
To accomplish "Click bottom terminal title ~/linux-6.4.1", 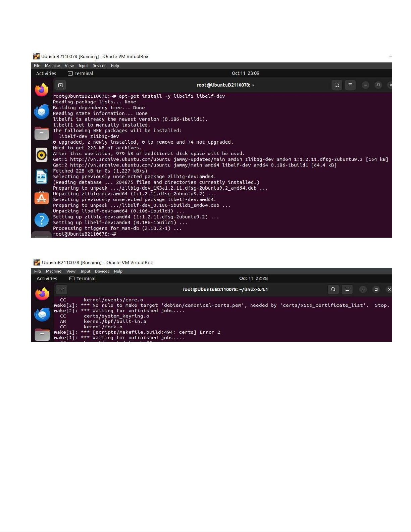I will point(225,289).
